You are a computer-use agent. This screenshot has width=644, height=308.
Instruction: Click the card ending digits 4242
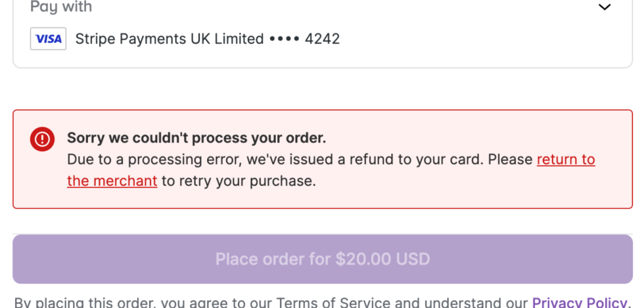(x=322, y=39)
